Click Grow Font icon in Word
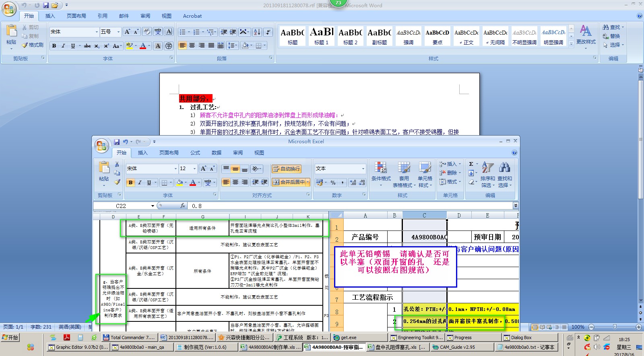Image resolution: width=644 pixels, height=356 pixels. tap(127, 32)
